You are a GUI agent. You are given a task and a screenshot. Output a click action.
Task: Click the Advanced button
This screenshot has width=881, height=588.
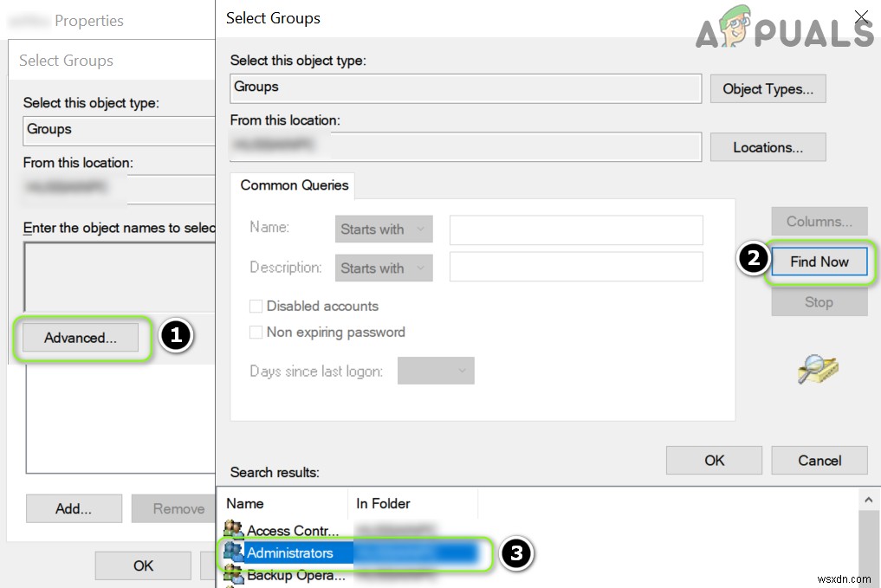79,338
